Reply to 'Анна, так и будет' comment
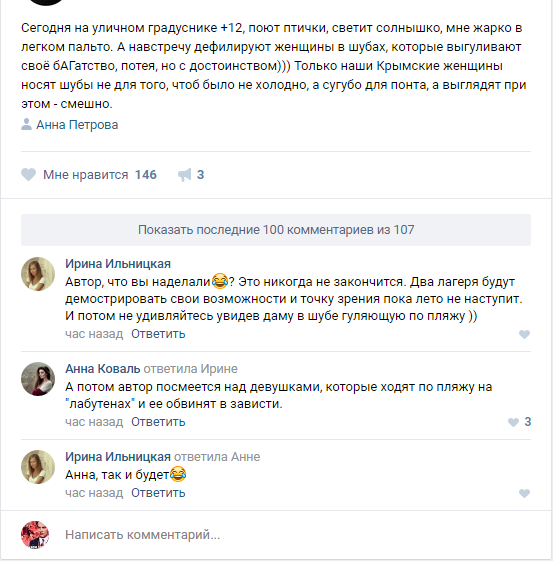The height and width of the screenshot is (561, 553). 158,493
